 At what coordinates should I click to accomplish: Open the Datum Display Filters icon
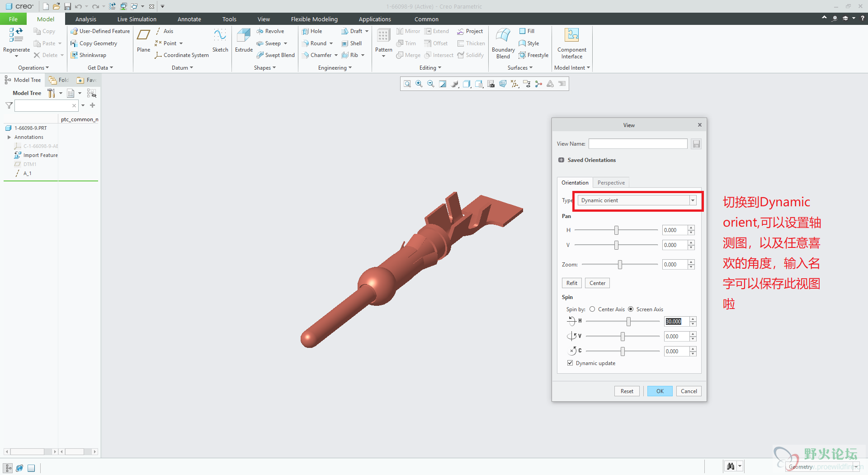(x=514, y=84)
